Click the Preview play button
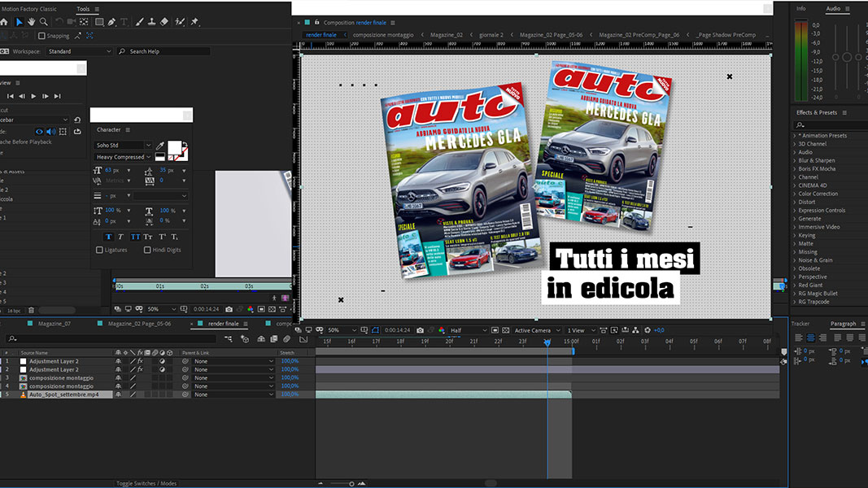Viewport: 868px width, 488px height. (x=33, y=96)
